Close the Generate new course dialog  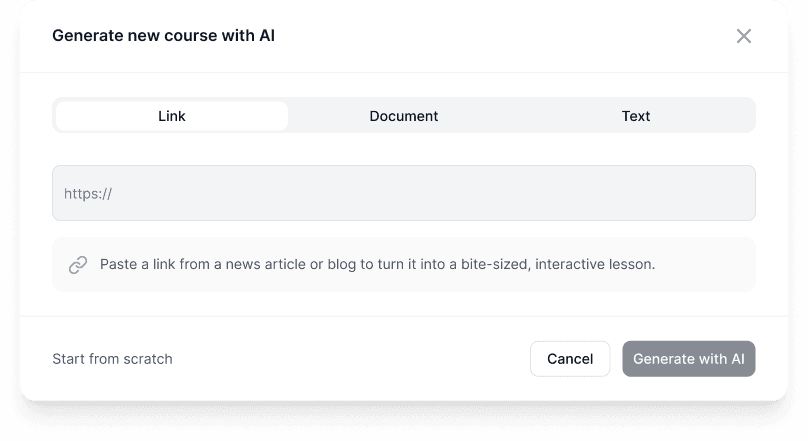(743, 36)
